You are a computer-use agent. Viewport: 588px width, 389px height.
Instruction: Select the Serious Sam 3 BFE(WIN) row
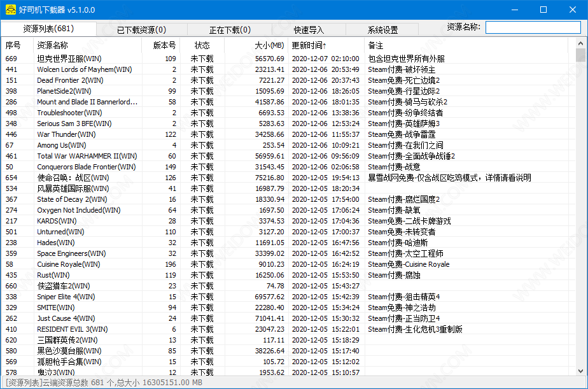(x=288, y=124)
